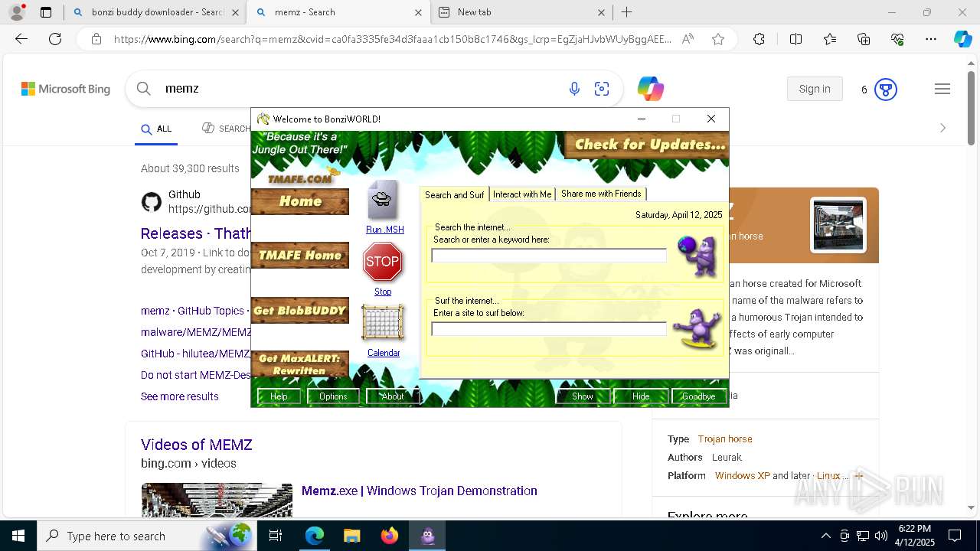
Task: Open Edge tab actions menu icon
Action: pyautogui.click(x=46, y=12)
